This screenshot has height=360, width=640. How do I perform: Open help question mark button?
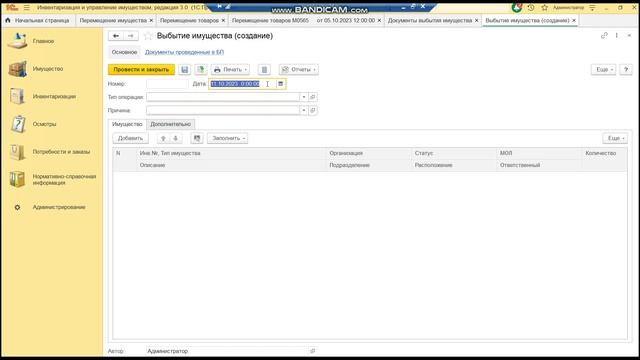[626, 70]
